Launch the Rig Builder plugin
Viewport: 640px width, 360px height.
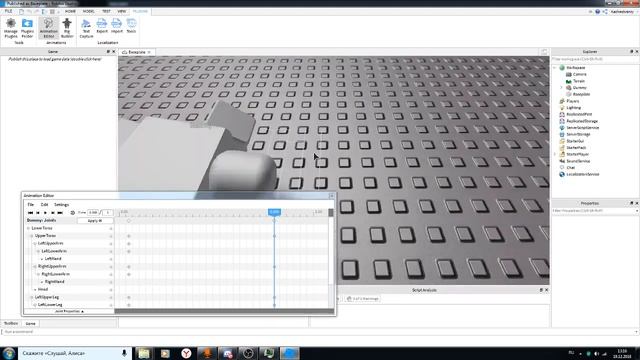click(67, 28)
